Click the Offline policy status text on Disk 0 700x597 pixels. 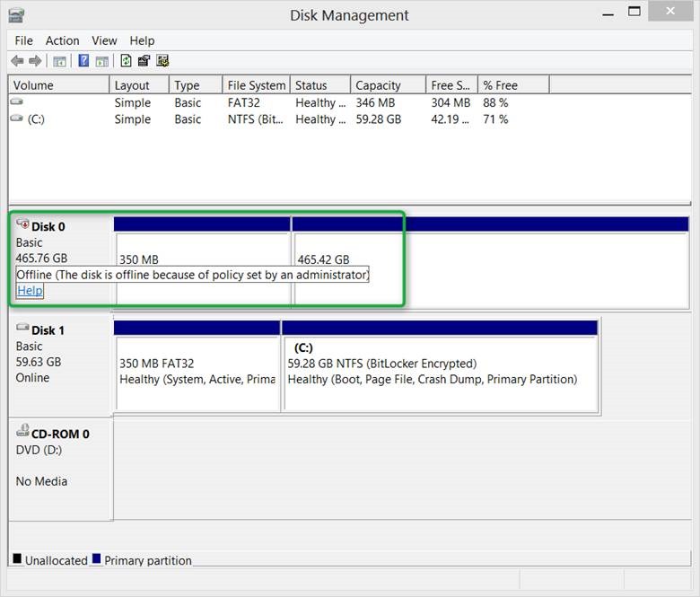[x=192, y=275]
